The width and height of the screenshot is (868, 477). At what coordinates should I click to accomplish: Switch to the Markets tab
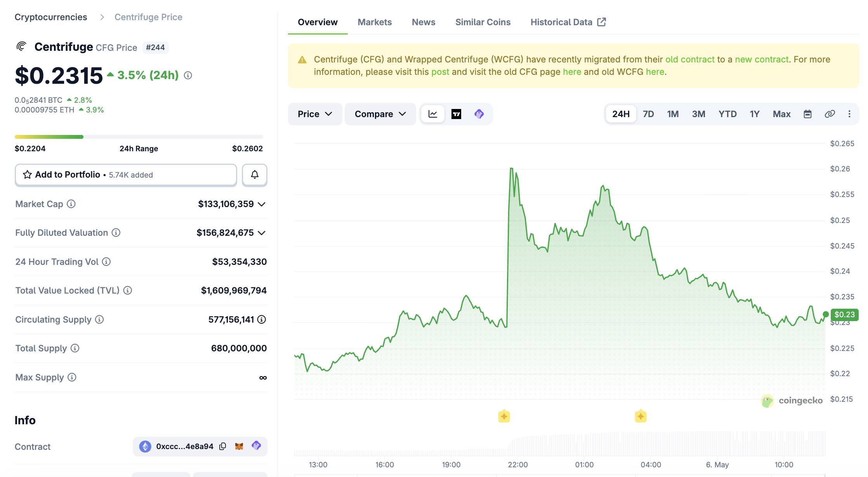(375, 22)
